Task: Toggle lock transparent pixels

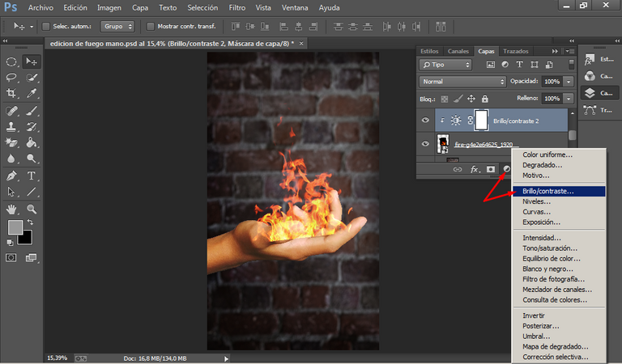Action: click(x=445, y=99)
